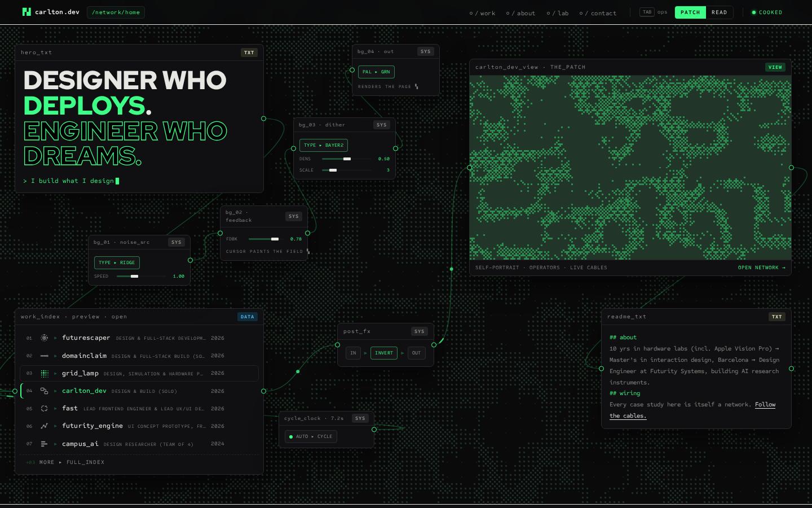Open the TYPE RIDGE selector in bg_01
The image size is (812, 508).
pos(117,262)
